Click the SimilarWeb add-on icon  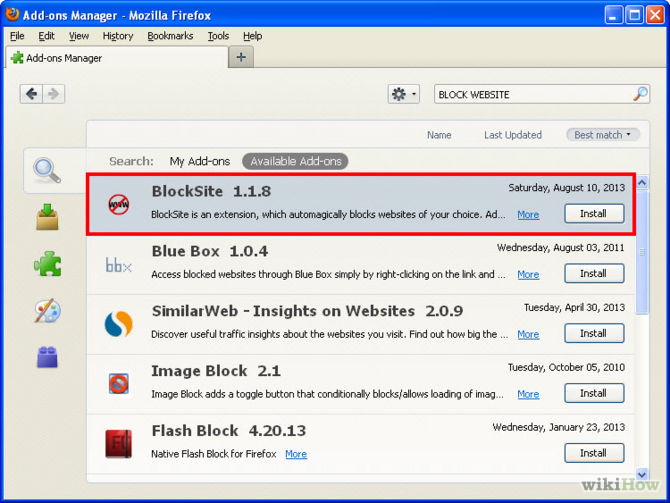[x=118, y=324]
